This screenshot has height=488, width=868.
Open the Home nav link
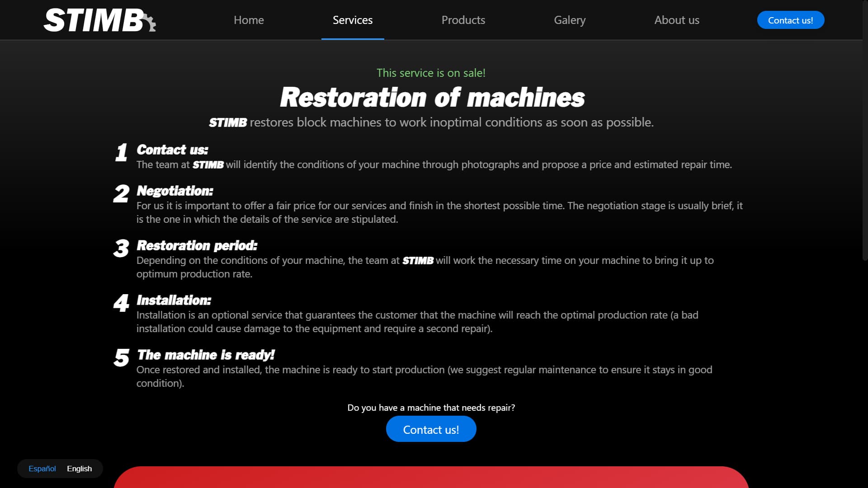point(249,20)
